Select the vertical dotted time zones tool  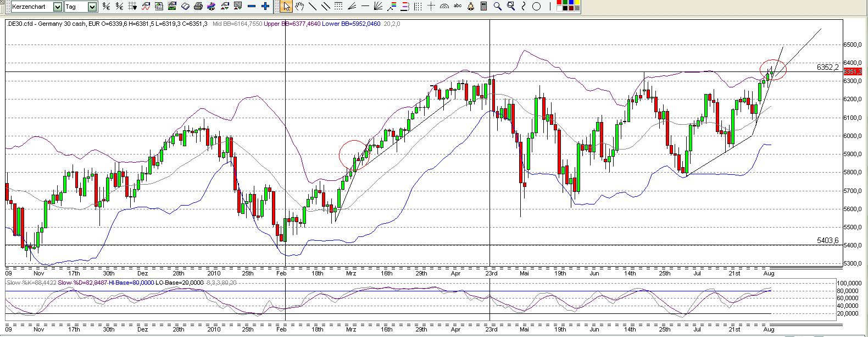coord(418,6)
